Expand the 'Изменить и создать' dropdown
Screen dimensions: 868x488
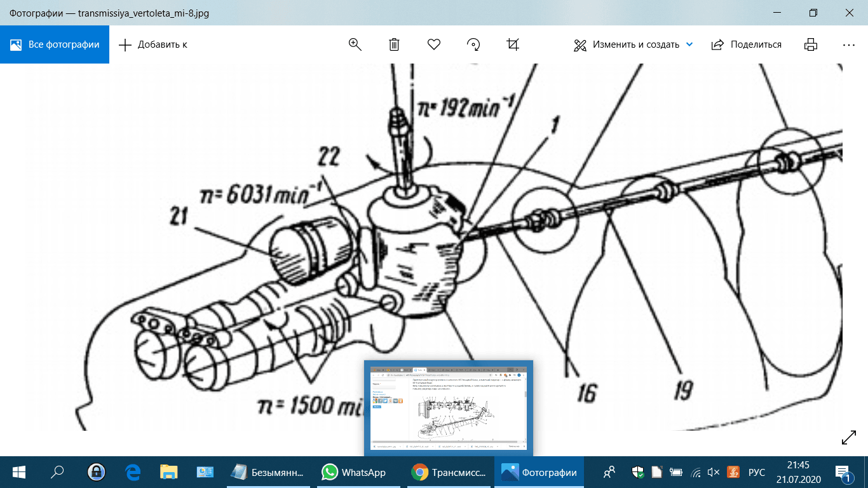tap(689, 44)
